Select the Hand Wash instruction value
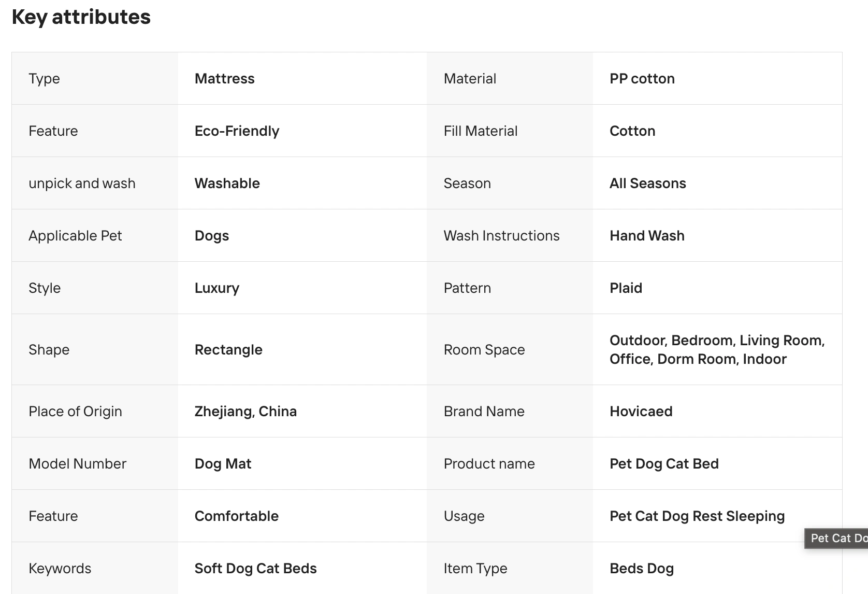 click(x=646, y=236)
